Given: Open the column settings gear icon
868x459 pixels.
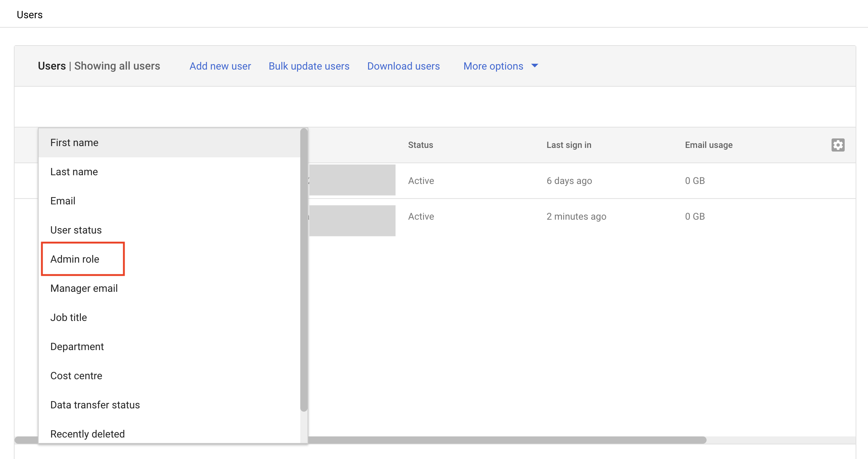Looking at the screenshot, I should [x=838, y=145].
